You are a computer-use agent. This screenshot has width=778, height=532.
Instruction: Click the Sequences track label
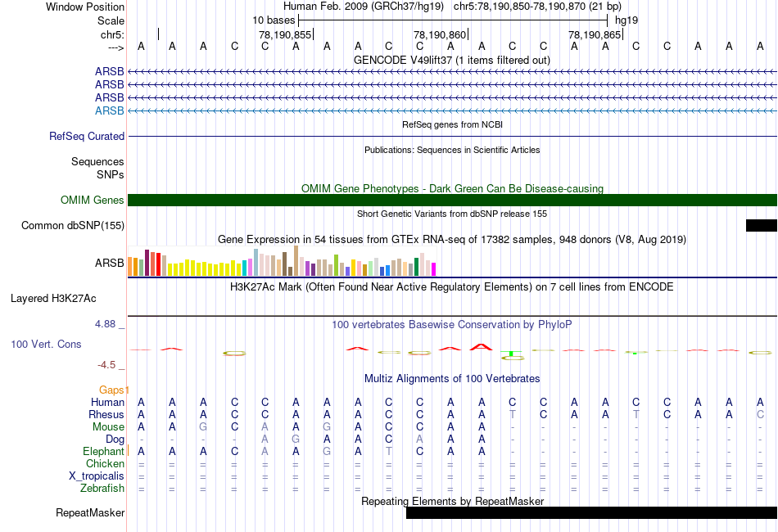[97, 161]
